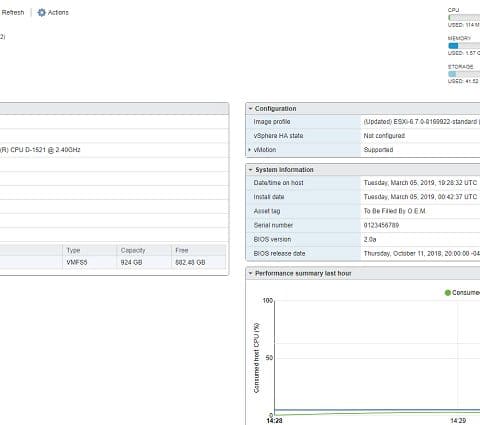This screenshot has width=480, height=425.
Task: Click the Storage usage bar
Action: pyautogui.click(x=464, y=74)
